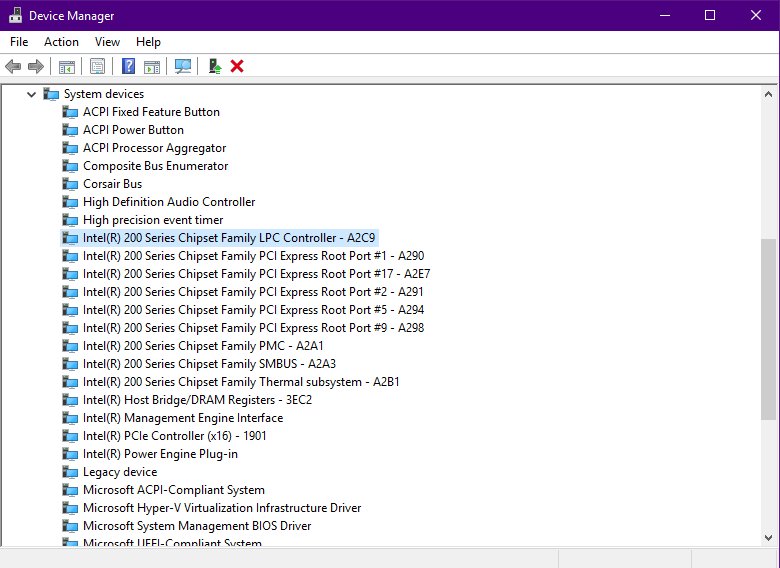
Task: Scan for hardware changes monitor icon
Action: click(183, 66)
